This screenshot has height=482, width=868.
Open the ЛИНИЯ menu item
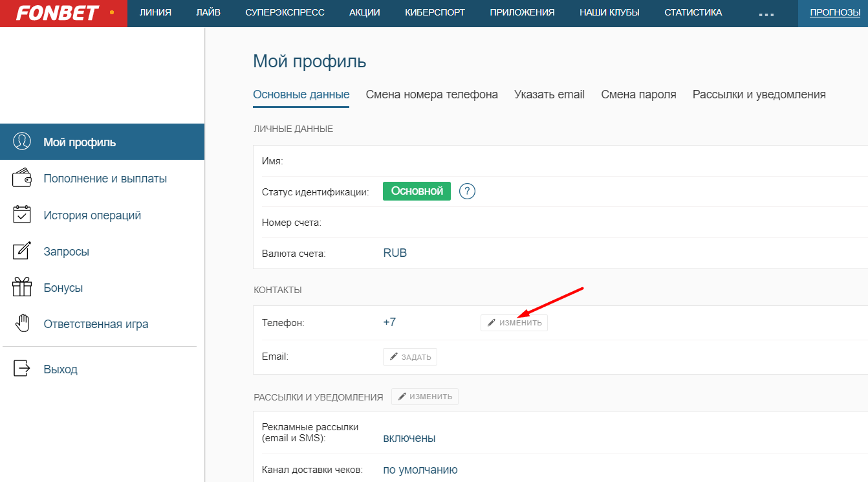pos(155,12)
